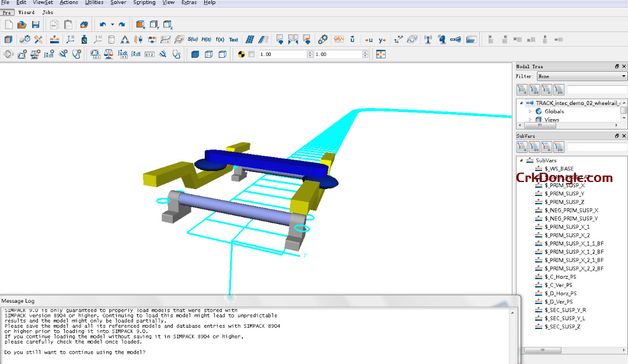This screenshot has height=364, width=628.
Task: Click the f(x) function icon
Action: click(220, 40)
